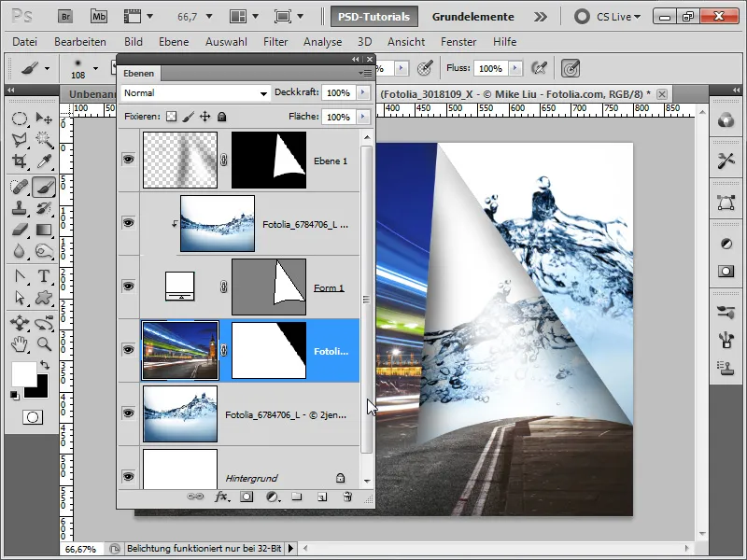Hide the selected Fotoli... layer
747x560 pixels.
(x=128, y=349)
